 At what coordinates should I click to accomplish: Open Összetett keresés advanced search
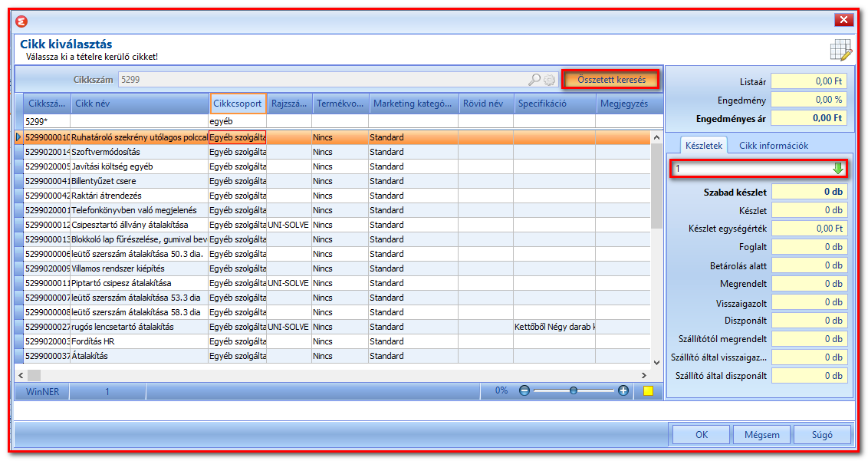(611, 79)
